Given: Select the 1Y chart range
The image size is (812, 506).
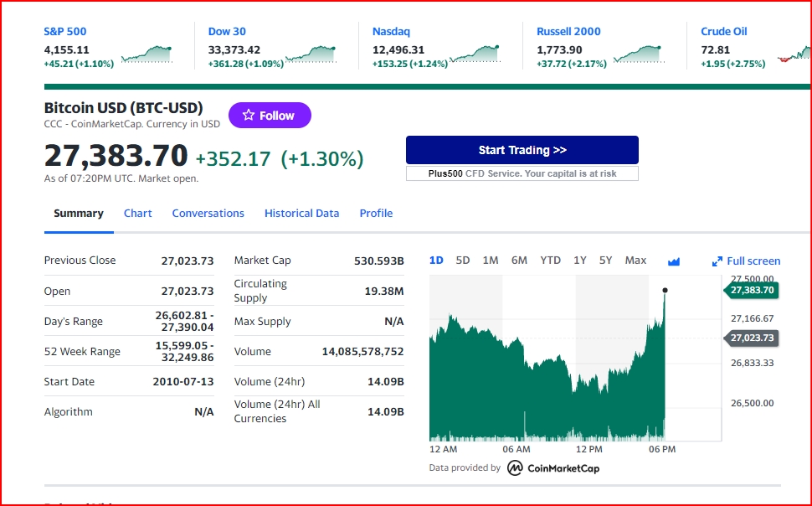Looking at the screenshot, I should pos(580,261).
